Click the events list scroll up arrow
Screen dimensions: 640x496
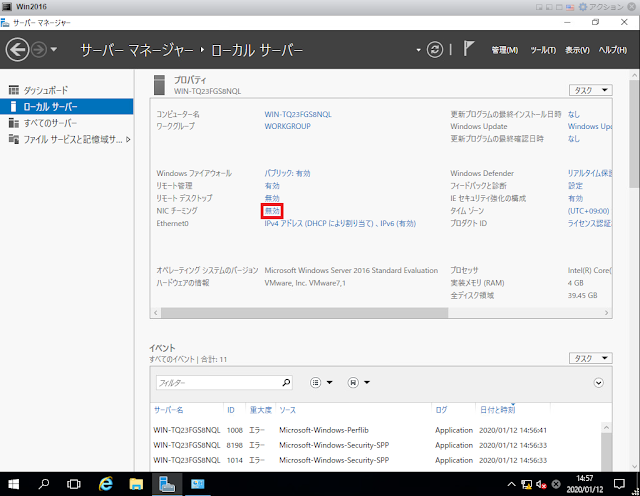(607, 427)
